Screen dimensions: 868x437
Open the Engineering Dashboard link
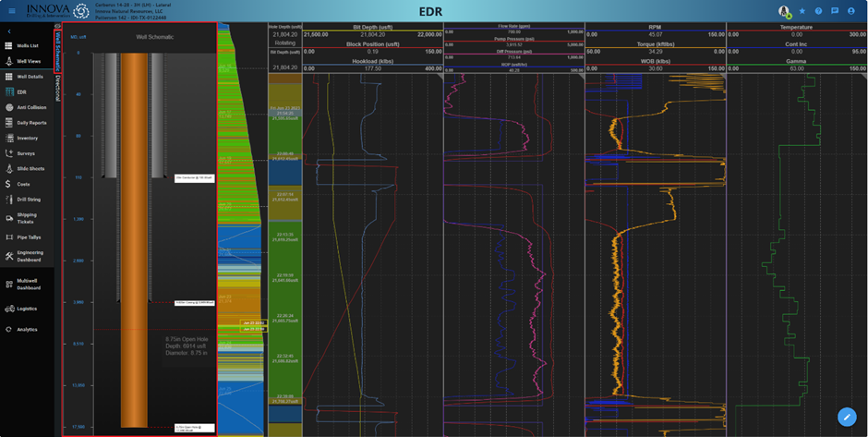coord(30,255)
